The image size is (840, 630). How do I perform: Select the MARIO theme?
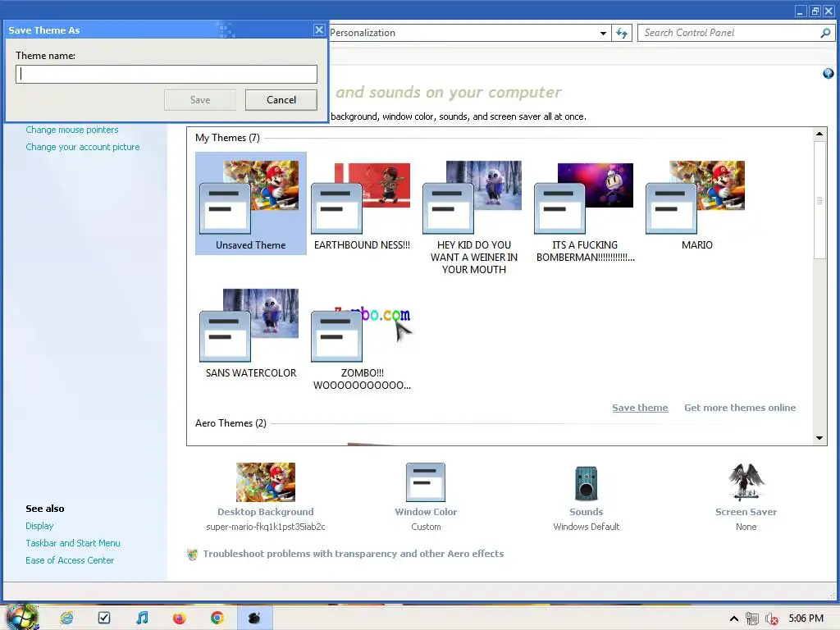(x=696, y=203)
